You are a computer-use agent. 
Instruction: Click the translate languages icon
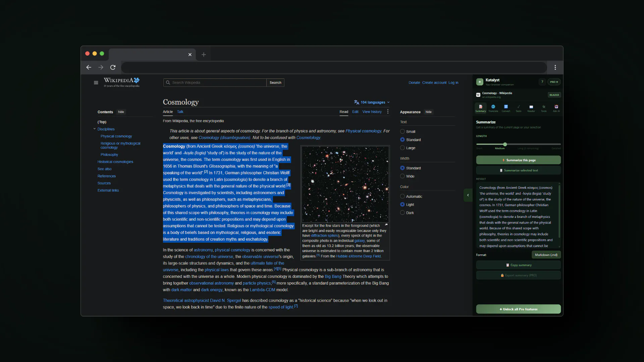tap(357, 102)
